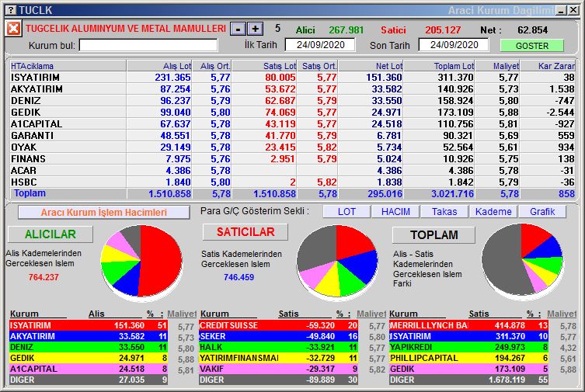The image size is (585, 392).
Task: Click the VAKIF sellers row
Action: (278, 369)
